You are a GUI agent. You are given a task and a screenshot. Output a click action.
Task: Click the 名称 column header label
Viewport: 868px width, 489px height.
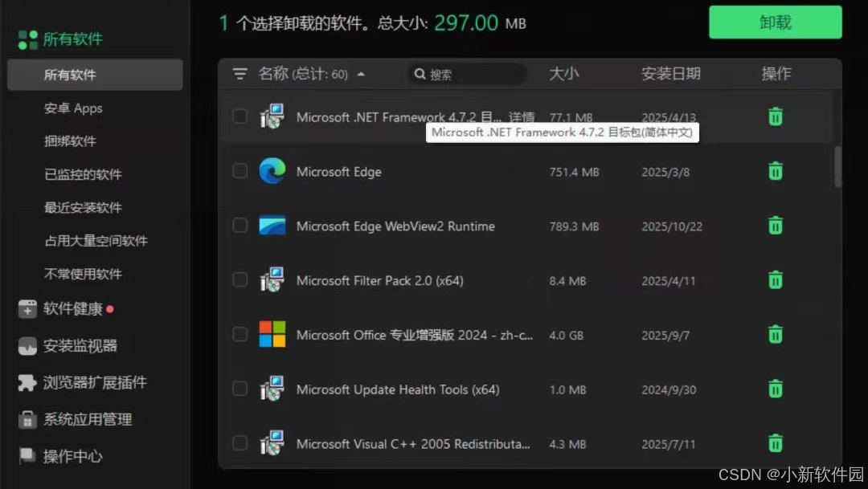point(273,74)
